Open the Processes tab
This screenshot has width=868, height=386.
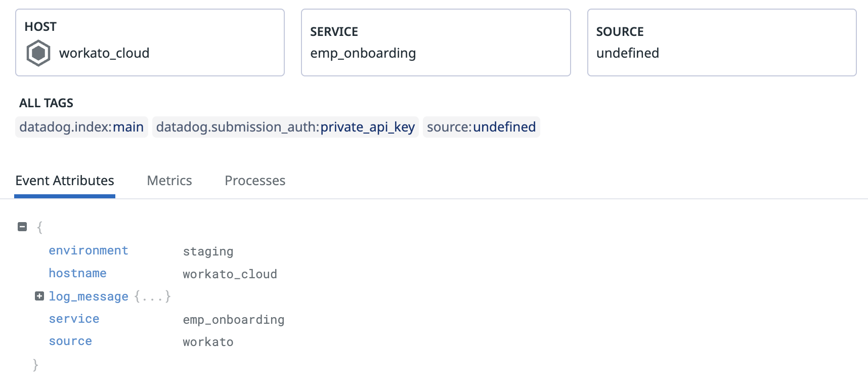(255, 181)
